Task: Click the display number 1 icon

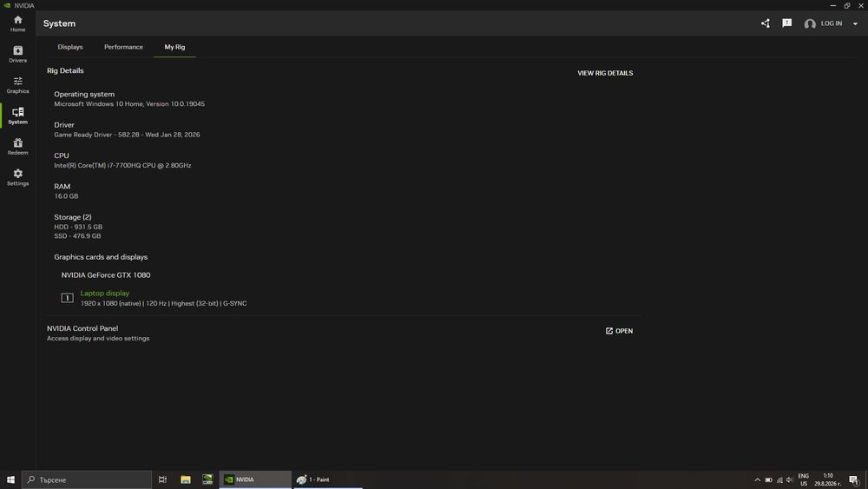Action: pos(67,298)
